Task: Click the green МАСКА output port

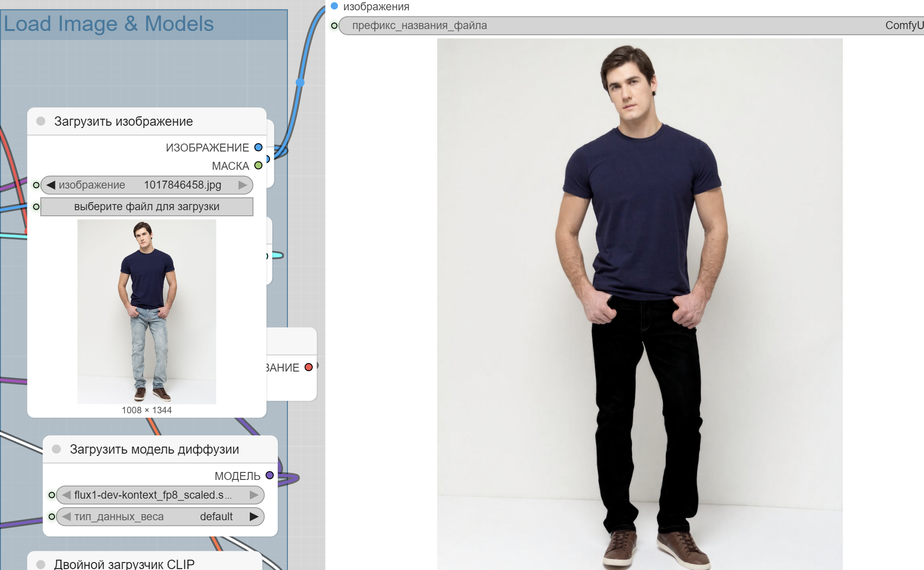Action: click(258, 166)
